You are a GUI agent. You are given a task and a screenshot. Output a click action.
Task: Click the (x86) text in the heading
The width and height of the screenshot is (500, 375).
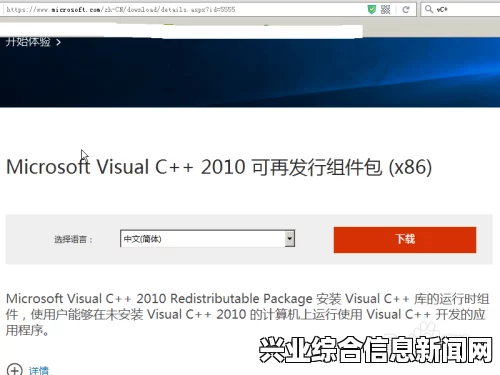coord(410,167)
